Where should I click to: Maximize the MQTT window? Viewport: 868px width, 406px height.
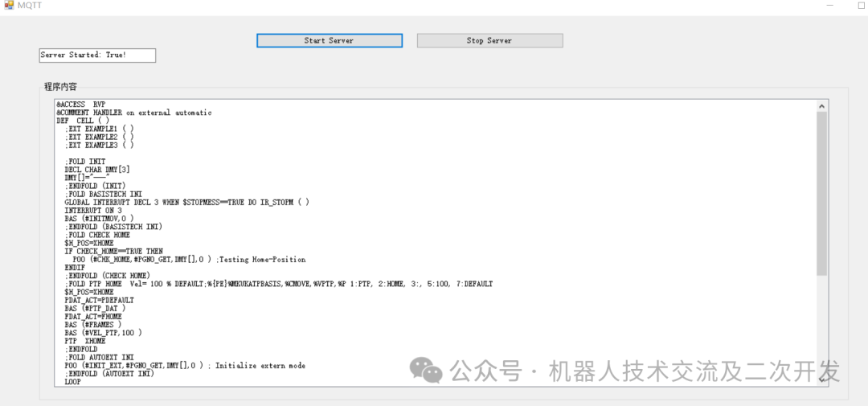(862, 5)
